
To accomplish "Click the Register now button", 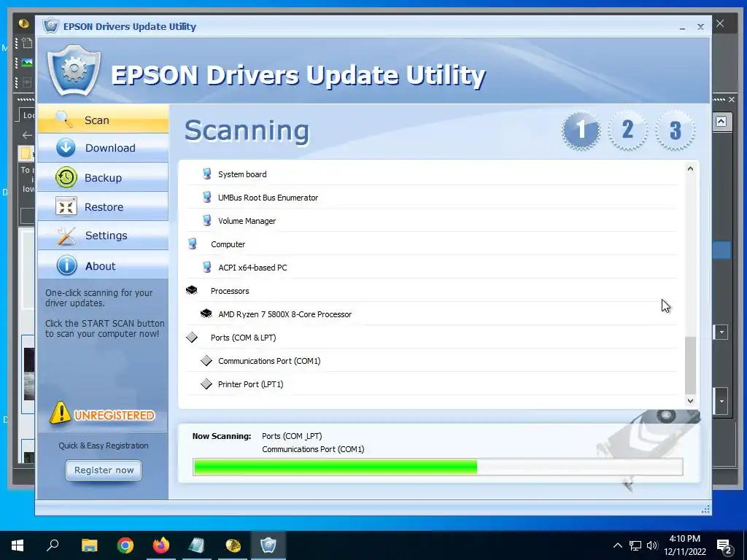I will click(x=104, y=470).
